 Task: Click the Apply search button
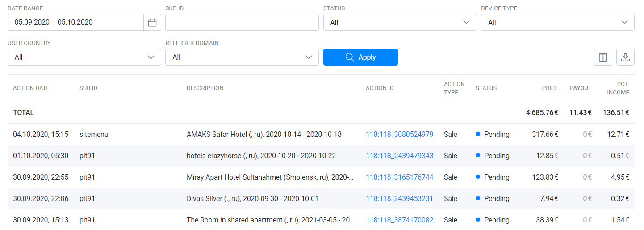tap(360, 57)
